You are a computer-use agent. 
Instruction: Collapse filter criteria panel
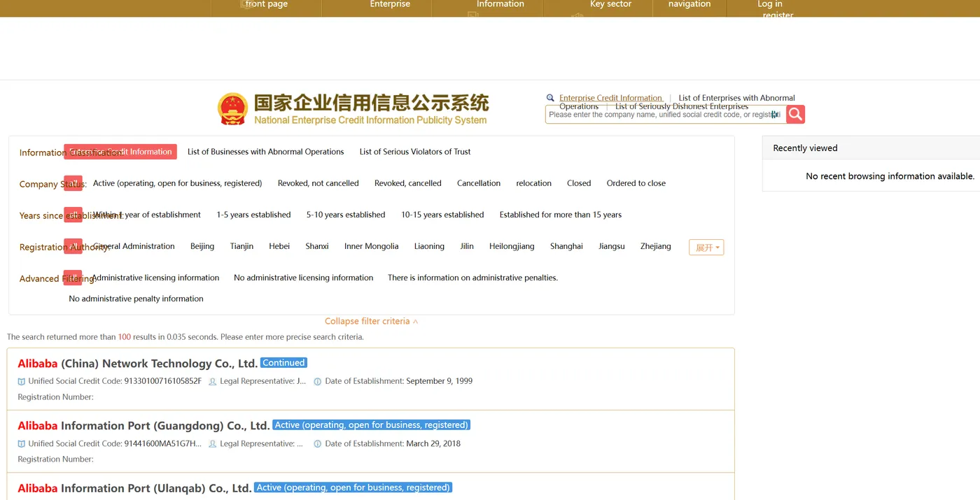tap(371, 321)
